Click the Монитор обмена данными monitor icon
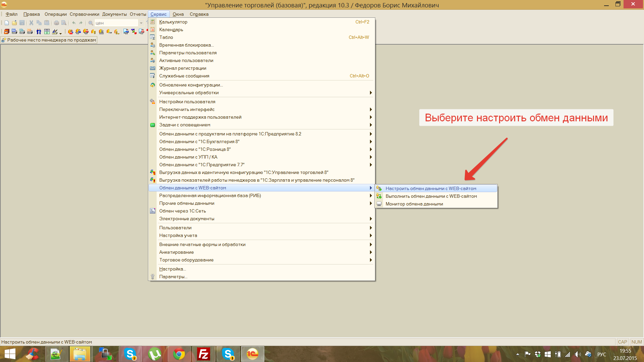 (x=379, y=204)
